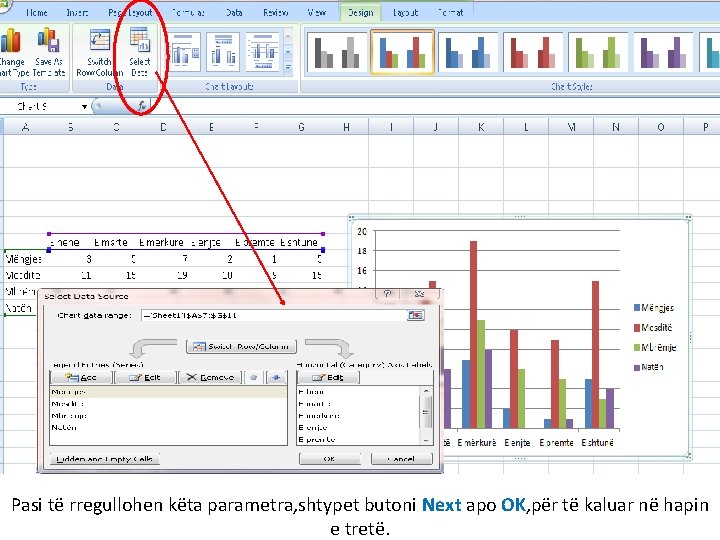Select the first series entry Mëngjes
This screenshot has width=720, height=540.
click(168, 392)
